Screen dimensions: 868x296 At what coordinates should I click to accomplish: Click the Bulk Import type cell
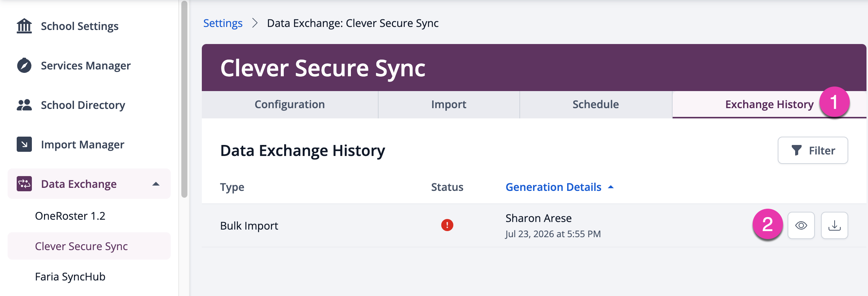[x=249, y=226]
